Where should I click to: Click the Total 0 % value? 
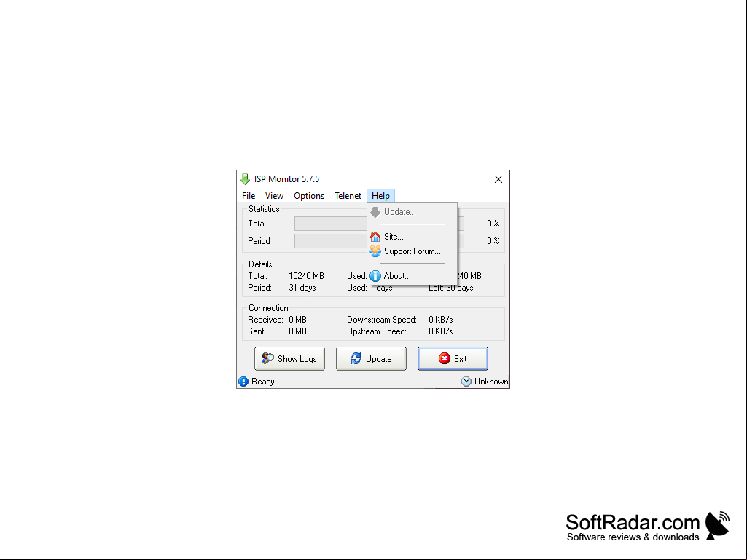click(x=493, y=224)
